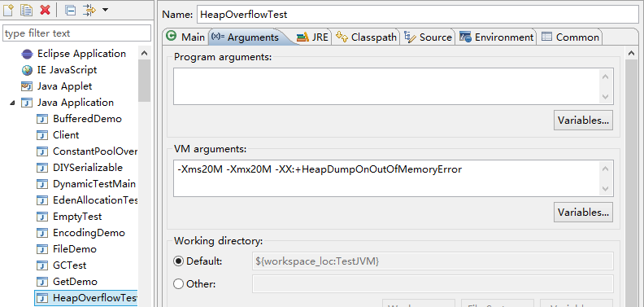The width and height of the screenshot is (644, 307).
Task: Select Eclipse Application in configuration tree
Action: click(x=73, y=54)
